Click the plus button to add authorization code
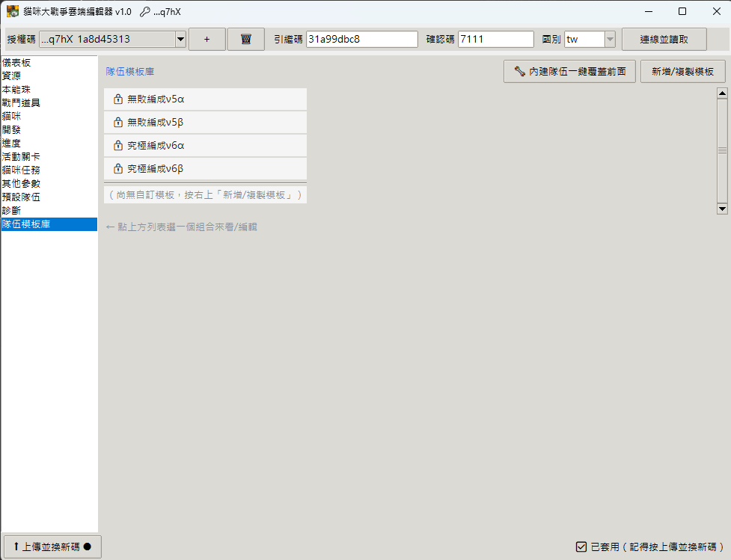 207,39
